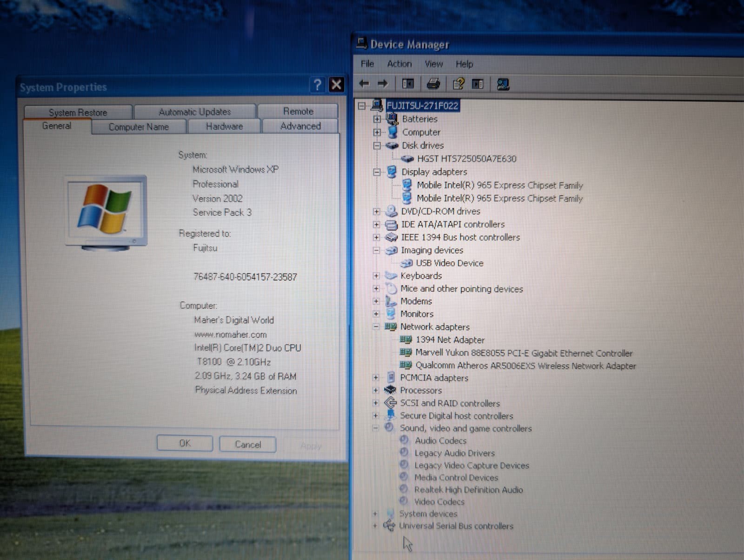Image resolution: width=744 pixels, height=560 pixels.
Task: Switch to the Computer Name tab
Action: point(139,127)
